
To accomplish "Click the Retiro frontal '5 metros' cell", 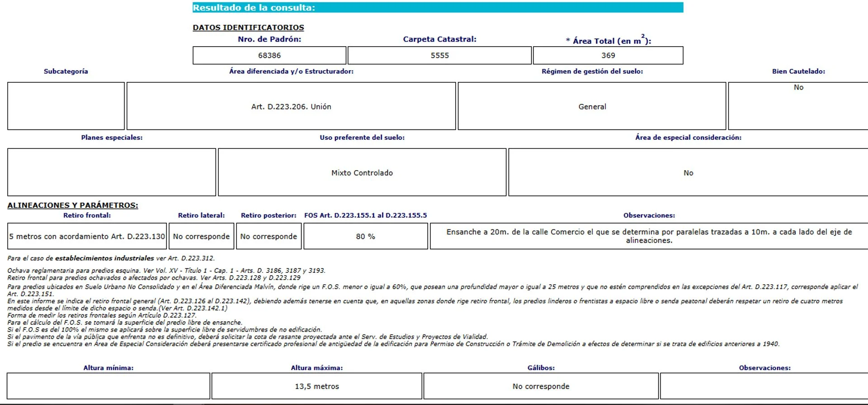I will [87, 236].
